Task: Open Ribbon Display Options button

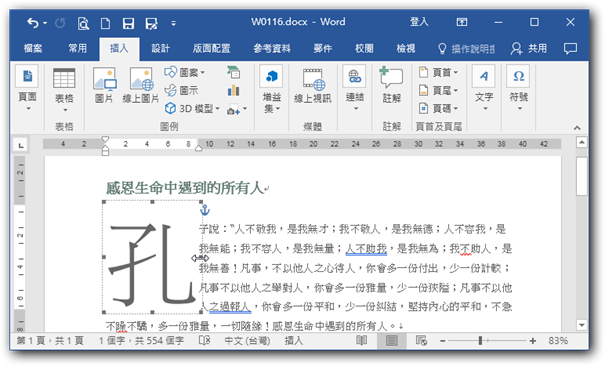Action: coord(462,22)
